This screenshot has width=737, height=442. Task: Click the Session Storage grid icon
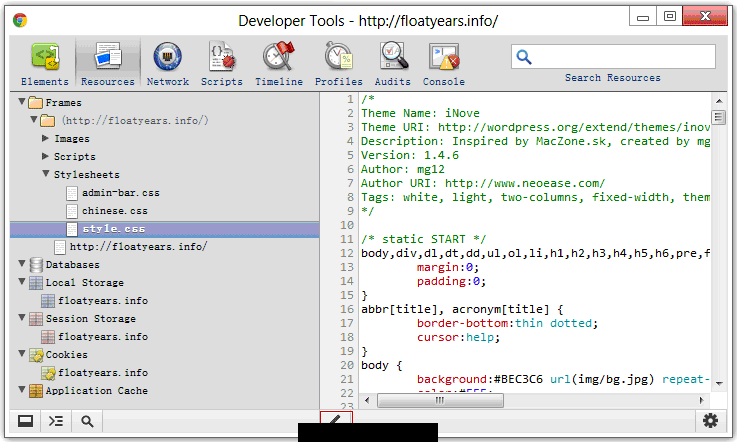click(36, 319)
